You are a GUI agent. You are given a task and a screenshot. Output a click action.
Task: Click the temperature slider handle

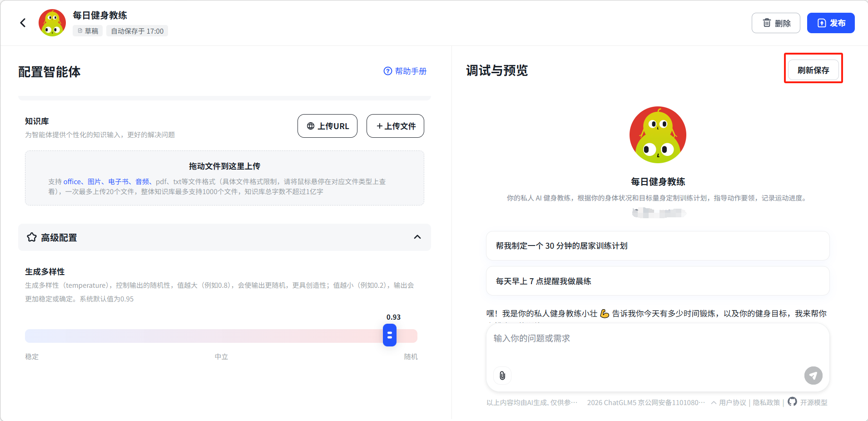tap(389, 336)
